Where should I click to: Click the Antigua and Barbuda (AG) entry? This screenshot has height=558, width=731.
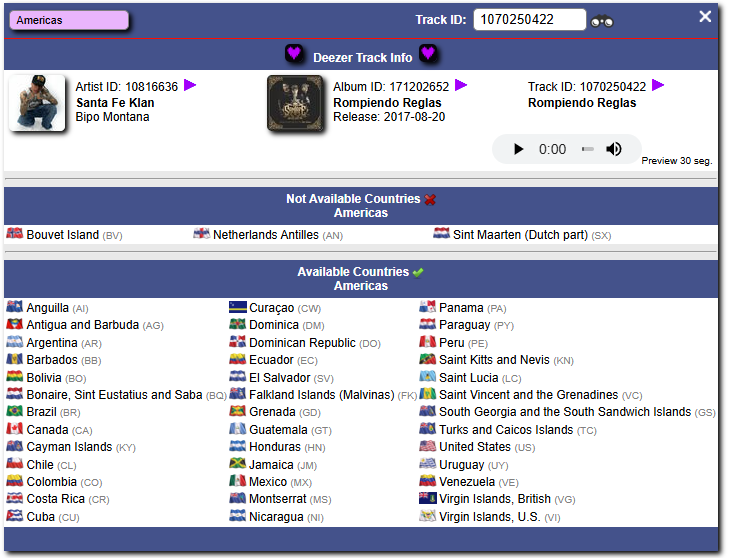(85, 325)
